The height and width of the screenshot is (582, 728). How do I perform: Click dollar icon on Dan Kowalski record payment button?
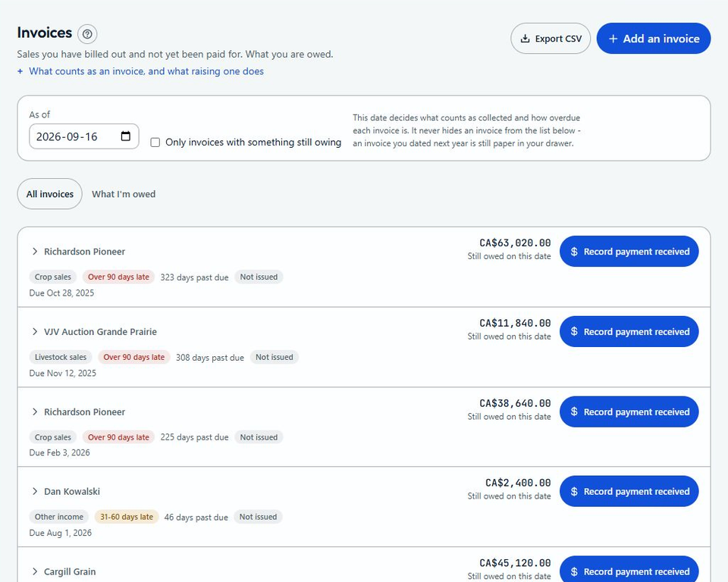pyautogui.click(x=574, y=492)
